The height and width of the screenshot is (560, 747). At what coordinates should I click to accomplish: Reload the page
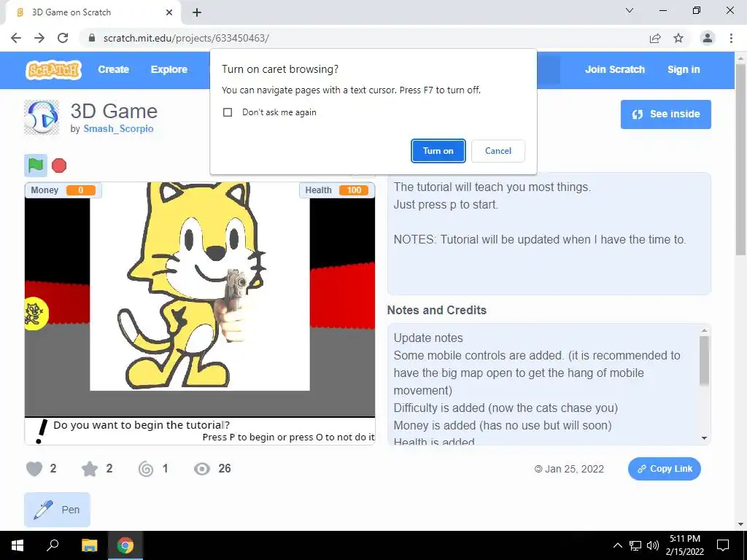click(63, 38)
